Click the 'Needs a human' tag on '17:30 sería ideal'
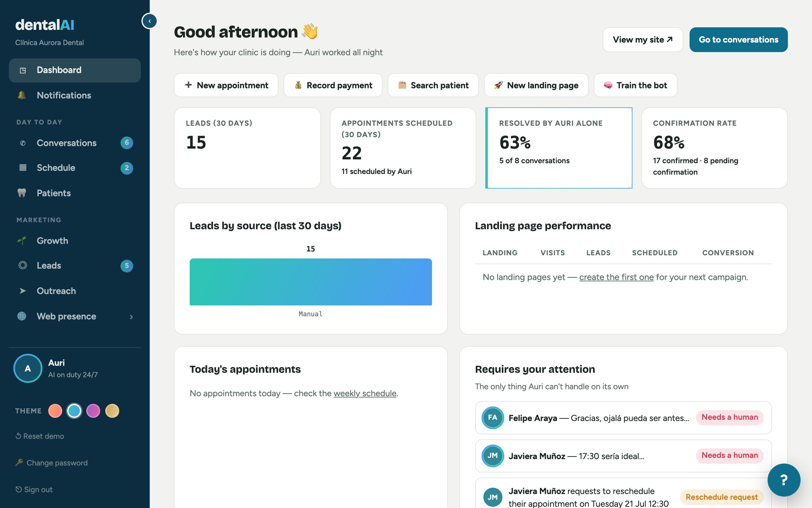Screen dimensions: 812x508 [730, 456]
